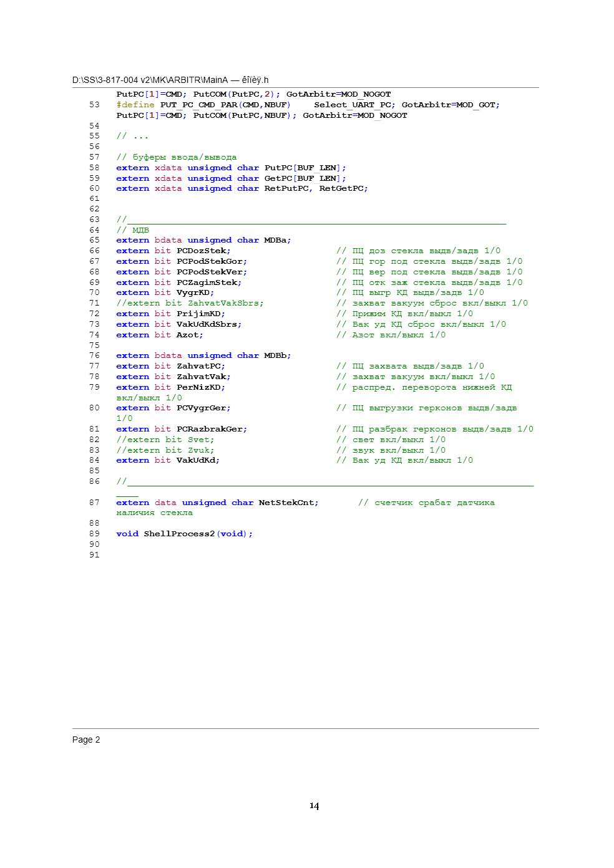The image size is (614, 868).
Task: Click the ZahvatPC bit name
Action: click(x=198, y=366)
